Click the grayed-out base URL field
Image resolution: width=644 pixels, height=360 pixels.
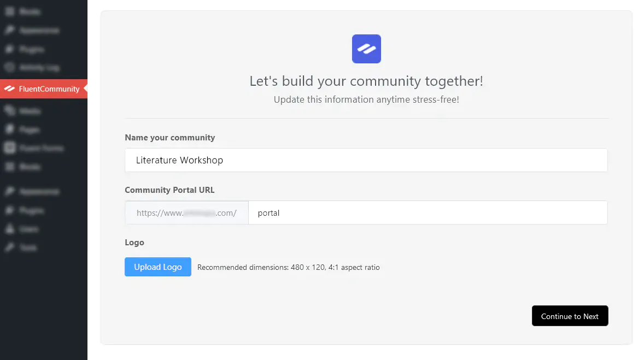click(x=186, y=213)
